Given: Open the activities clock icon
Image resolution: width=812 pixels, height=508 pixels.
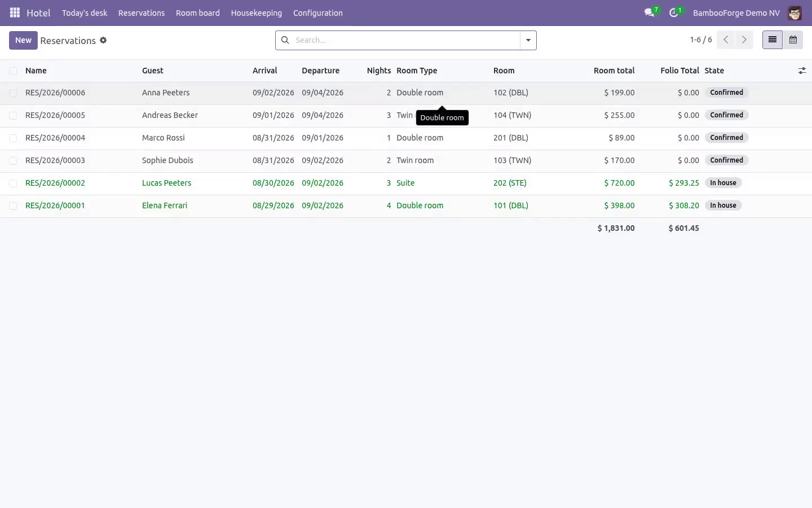Looking at the screenshot, I should pos(673,12).
